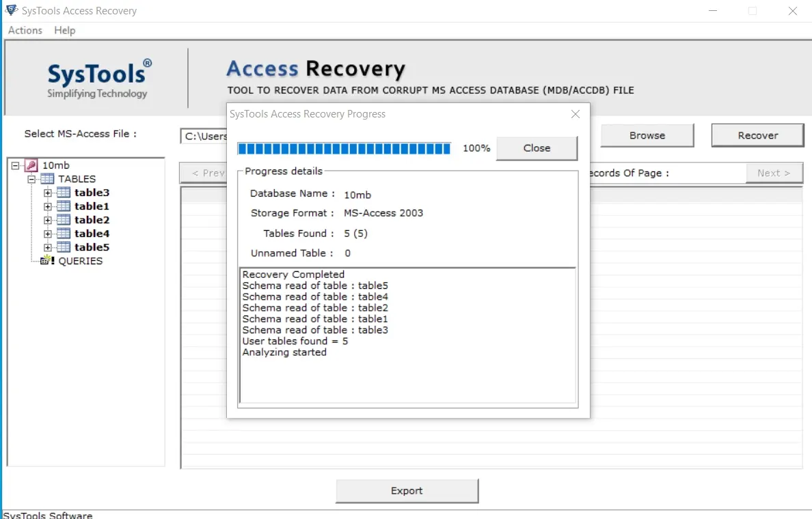
Task: Minimize the SysTools Access Recovery window
Action: click(713, 10)
